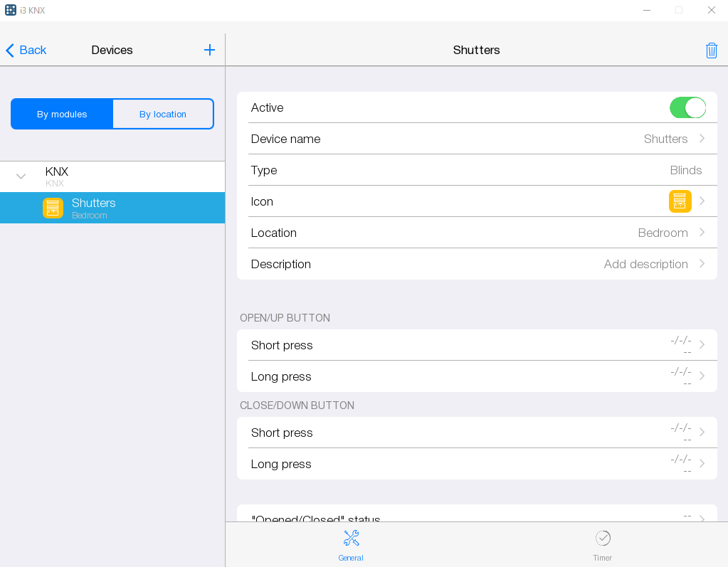This screenshot has height=567, width=728.
Task: Click Add description field
Action: pyautogui.click(x=645, y=264)
